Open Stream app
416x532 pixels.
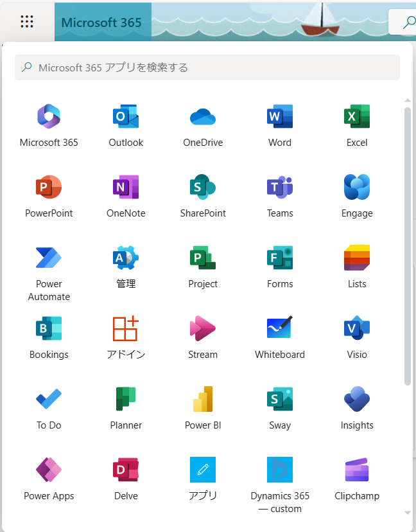pyautogui.click(x=203, y=328)
